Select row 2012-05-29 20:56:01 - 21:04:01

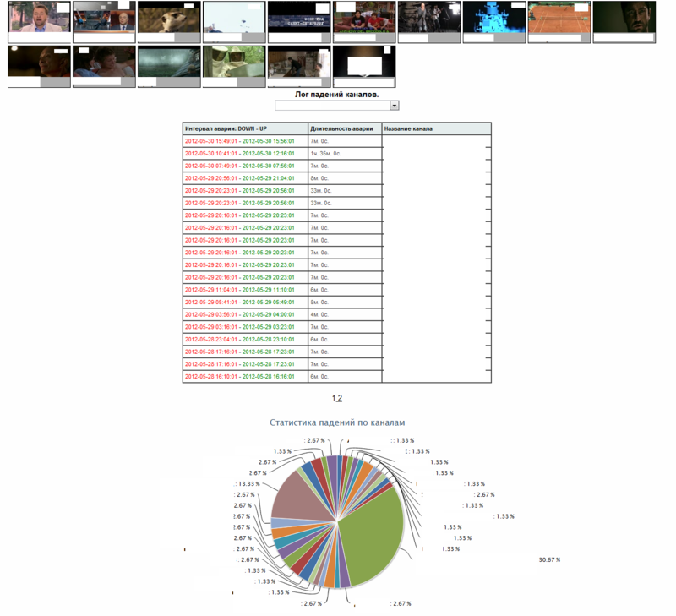coord(336,178)
